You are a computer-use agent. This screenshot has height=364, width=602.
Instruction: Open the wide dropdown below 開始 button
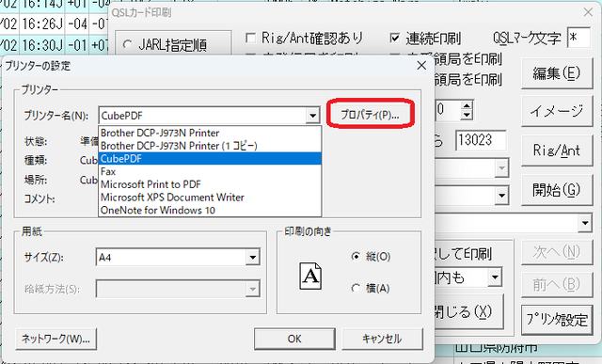(585, 223)
